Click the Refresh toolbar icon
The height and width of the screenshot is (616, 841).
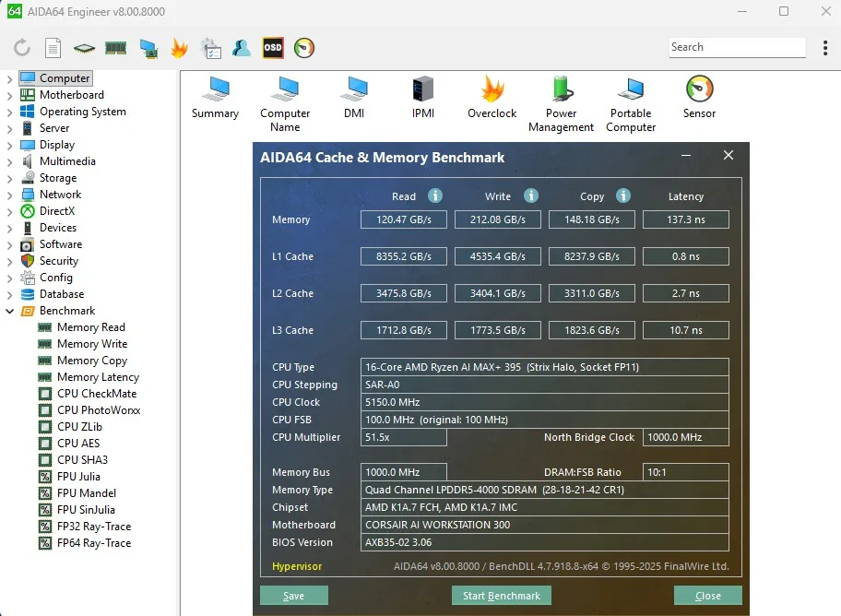point(22,48)
